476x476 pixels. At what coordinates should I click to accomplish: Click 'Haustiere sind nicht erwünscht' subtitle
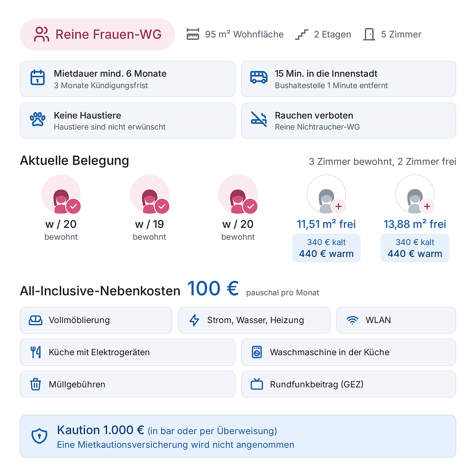pos(110,127)
